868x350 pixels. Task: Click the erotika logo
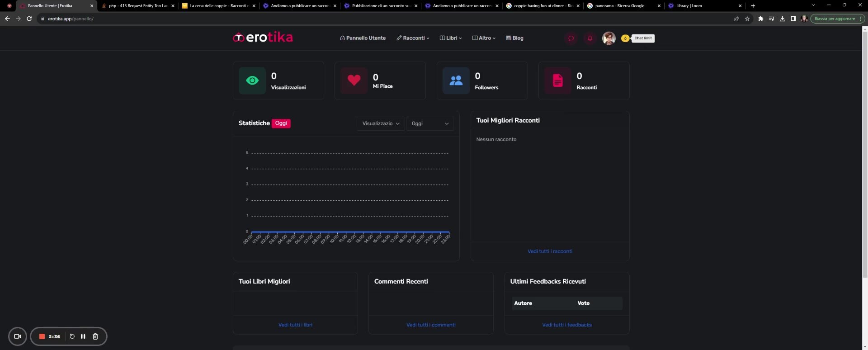point(263,38)
